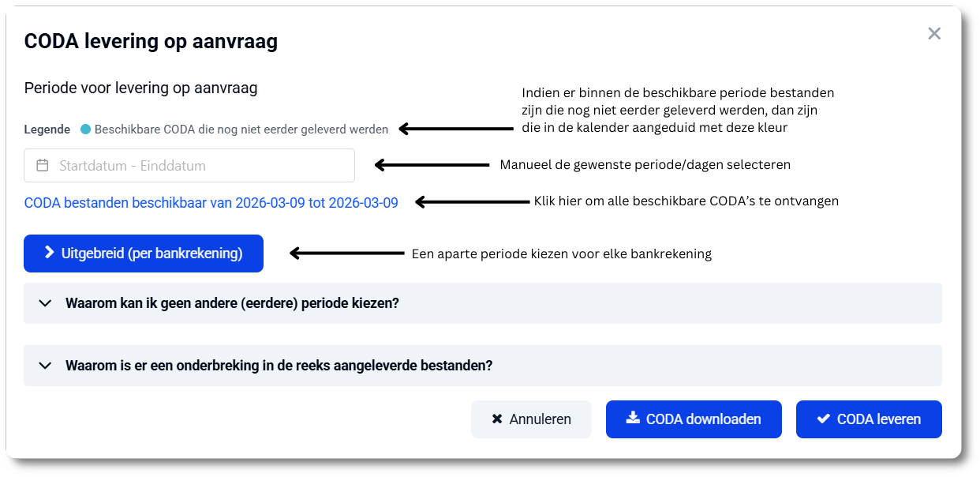Click the Annuleren button
The image size is (980, 477).
(x=531, y=419)
